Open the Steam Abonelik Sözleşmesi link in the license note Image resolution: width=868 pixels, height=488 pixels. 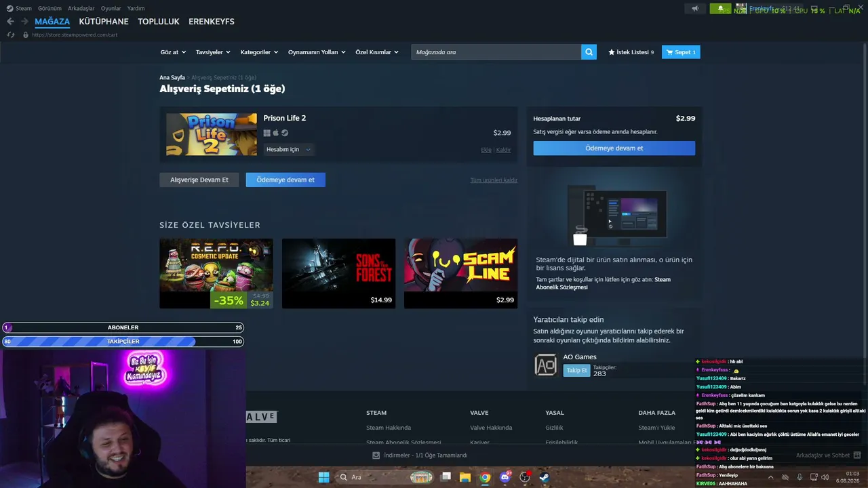coord(603,283)
